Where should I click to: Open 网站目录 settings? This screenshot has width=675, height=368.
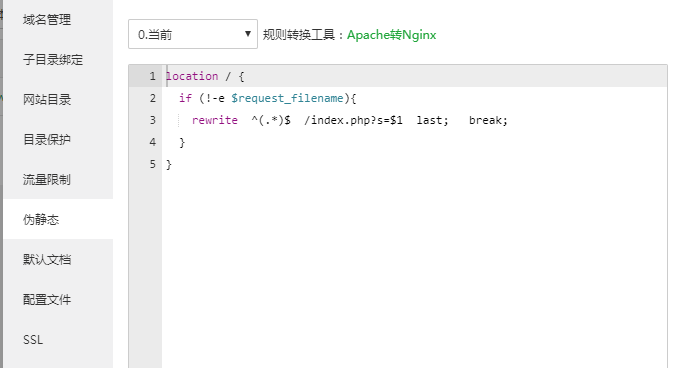(47, 100)
